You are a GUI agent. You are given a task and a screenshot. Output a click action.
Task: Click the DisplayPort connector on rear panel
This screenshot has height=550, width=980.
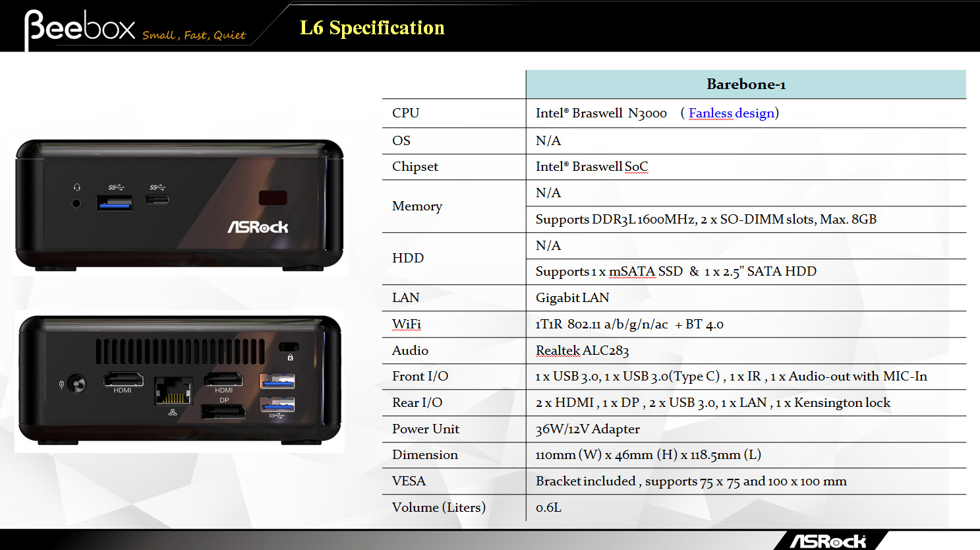pyautogui.click(x=223, y=412)
